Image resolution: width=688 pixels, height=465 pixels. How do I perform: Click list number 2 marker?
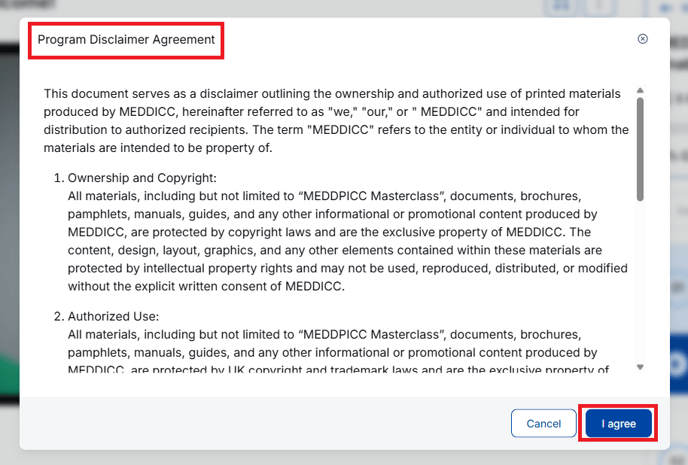point(56,317)
